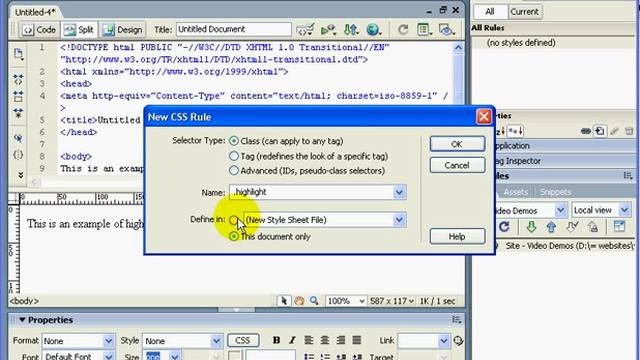The image size is (640, 360).
Task: Select the Select tool in status bar
Action: click(x=284, y=301)
